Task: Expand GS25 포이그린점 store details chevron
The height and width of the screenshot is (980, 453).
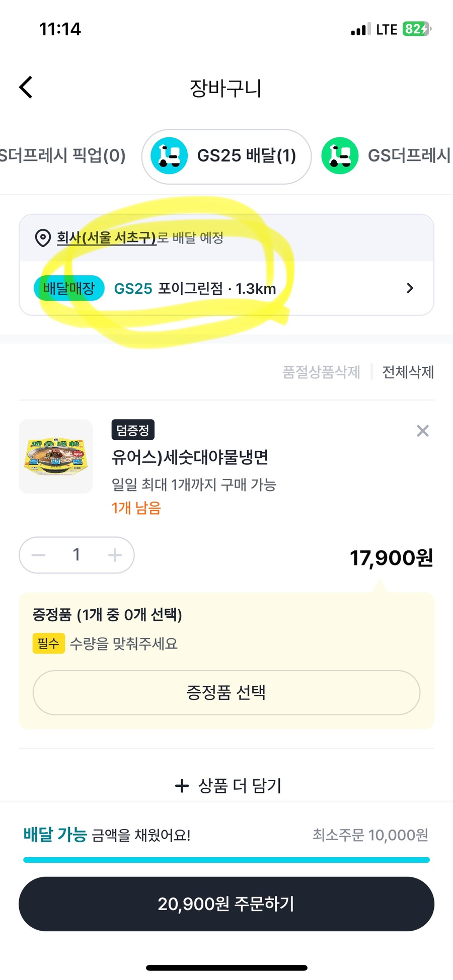Action: tap(410, 288)
